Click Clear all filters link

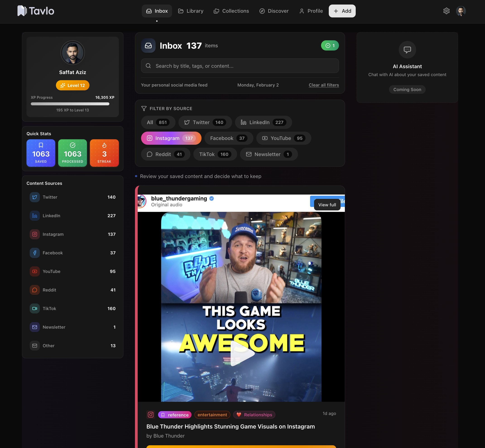[324, 85]
